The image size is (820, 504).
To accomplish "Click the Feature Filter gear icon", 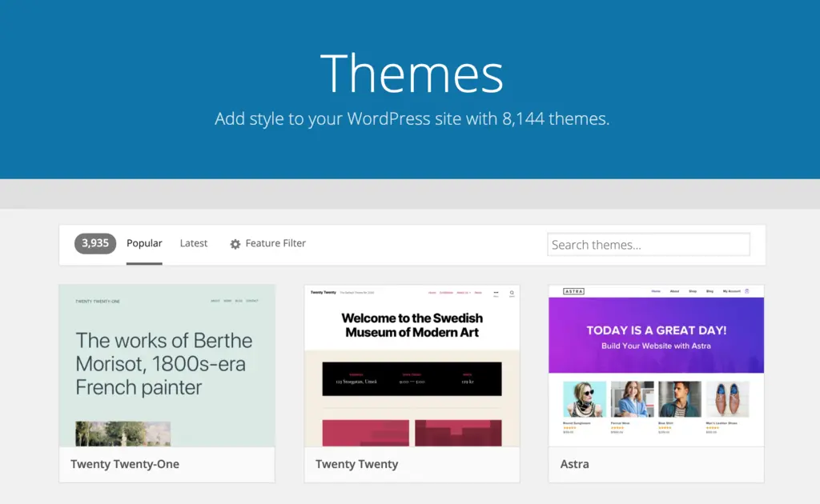I will [x=235, y=244].
